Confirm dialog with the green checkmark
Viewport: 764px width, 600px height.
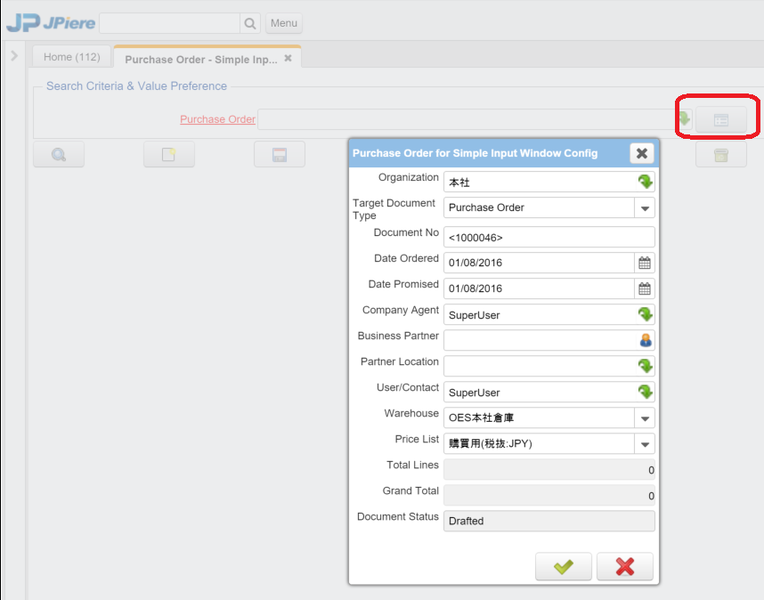point(563,566)
